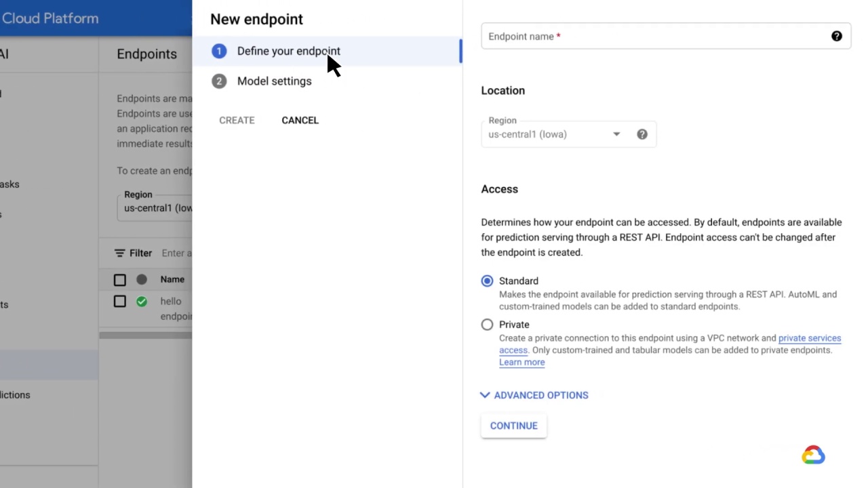Image resolution: width=868 pixels, height=488 pixels.
Task: Click the Endpoint name help icon
Action: [837, 37]
